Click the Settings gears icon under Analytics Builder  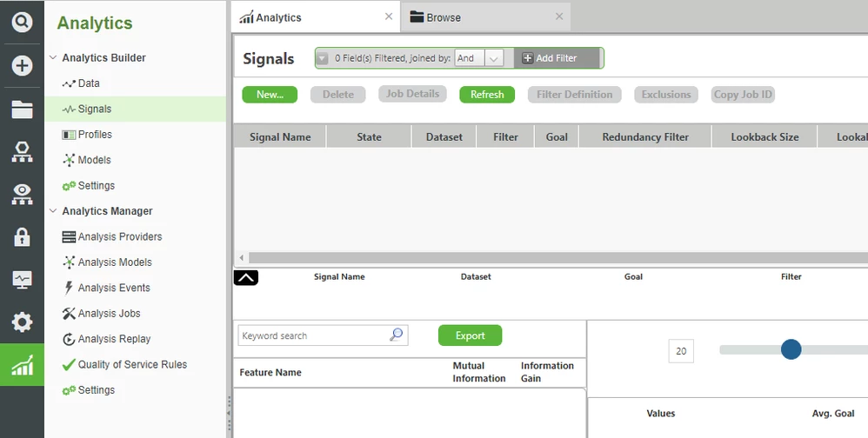[69, 186]
